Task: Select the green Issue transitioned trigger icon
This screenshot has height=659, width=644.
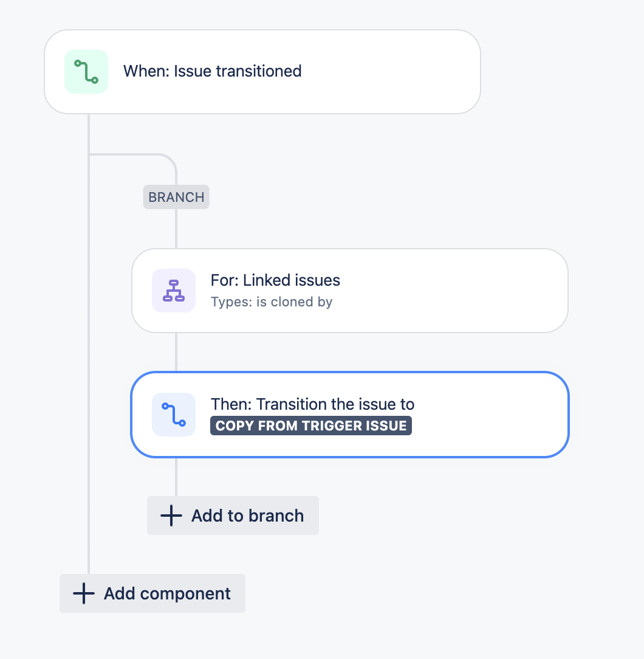Action: point(86,71)
